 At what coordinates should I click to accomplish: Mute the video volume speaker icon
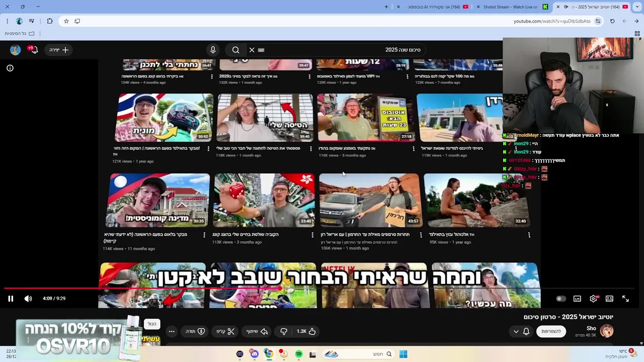coord(28,299)
